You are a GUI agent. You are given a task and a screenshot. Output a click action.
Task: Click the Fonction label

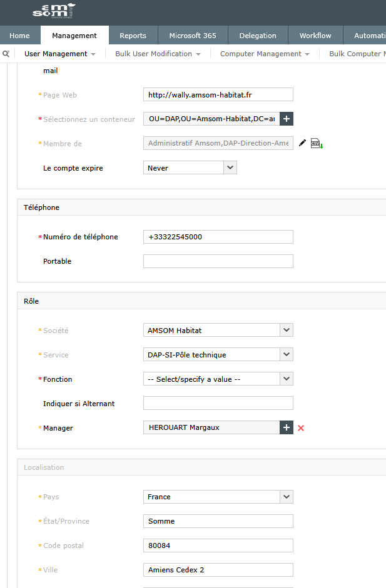click(58, 379)
